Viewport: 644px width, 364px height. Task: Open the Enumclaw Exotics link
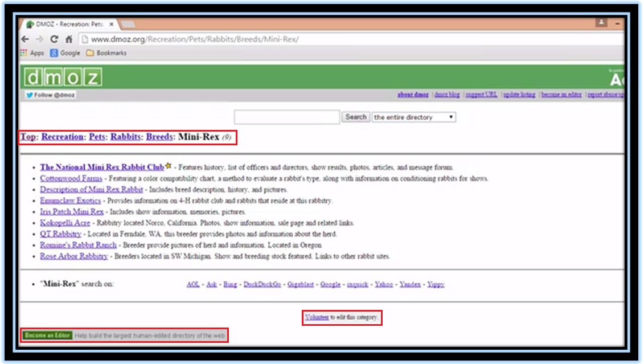(x=70, y=201)
